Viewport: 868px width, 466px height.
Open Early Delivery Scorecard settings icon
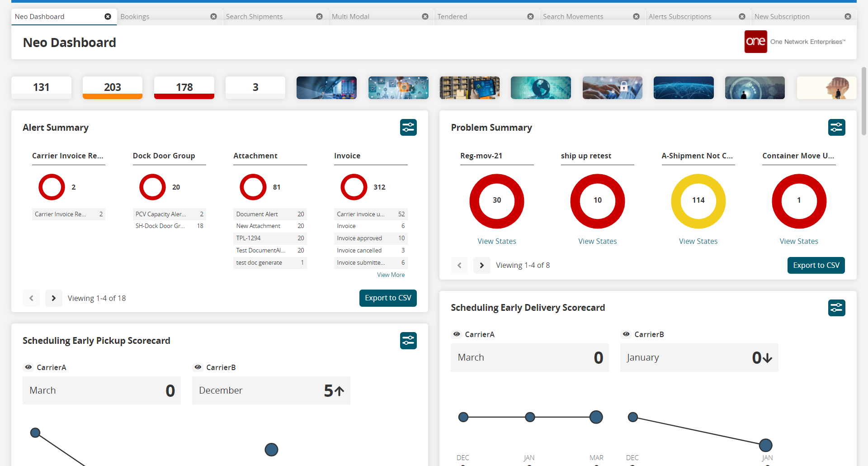[x=836, y=308]
